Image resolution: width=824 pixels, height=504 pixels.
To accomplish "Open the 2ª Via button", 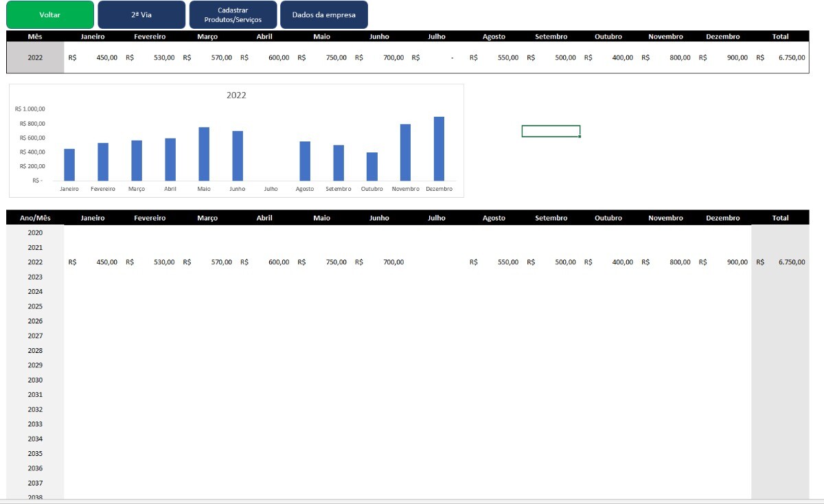I will (x=141, y=14).
